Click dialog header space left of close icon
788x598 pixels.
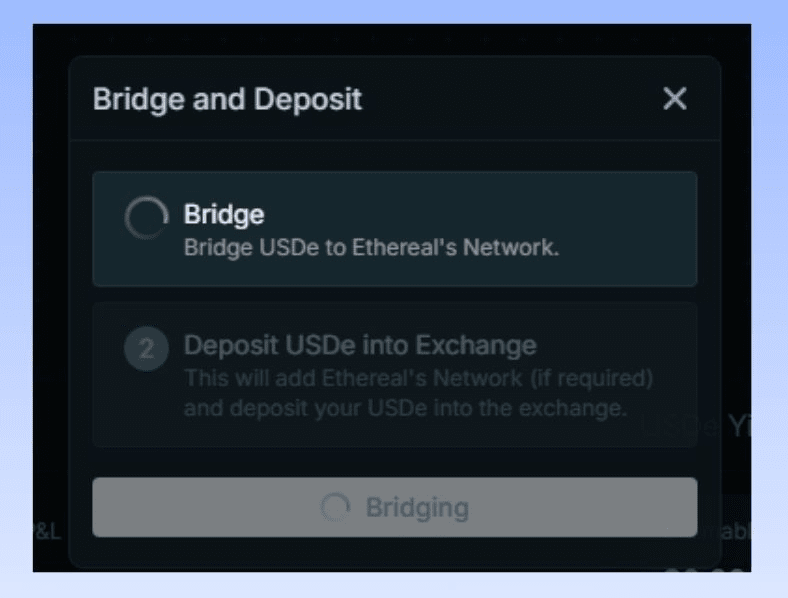tap(520, 100)
